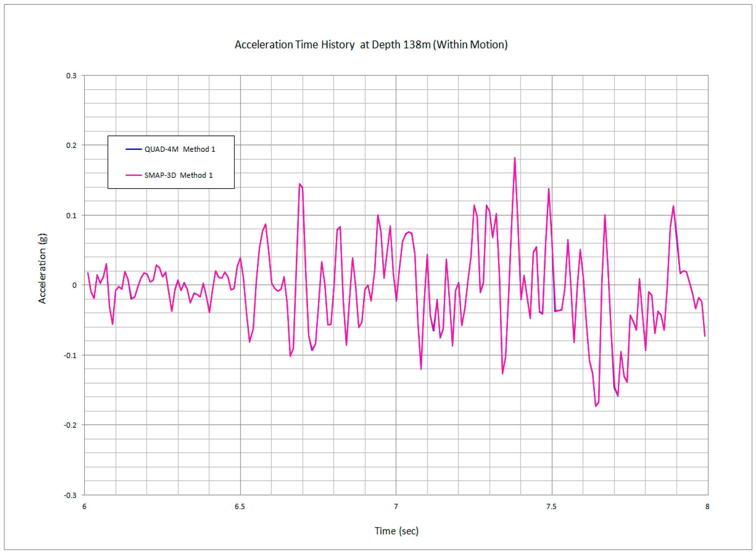Screen dimensions: 756x554
Task: Click the Acceleration (g) axis title
Action: (x=43, y=269)
